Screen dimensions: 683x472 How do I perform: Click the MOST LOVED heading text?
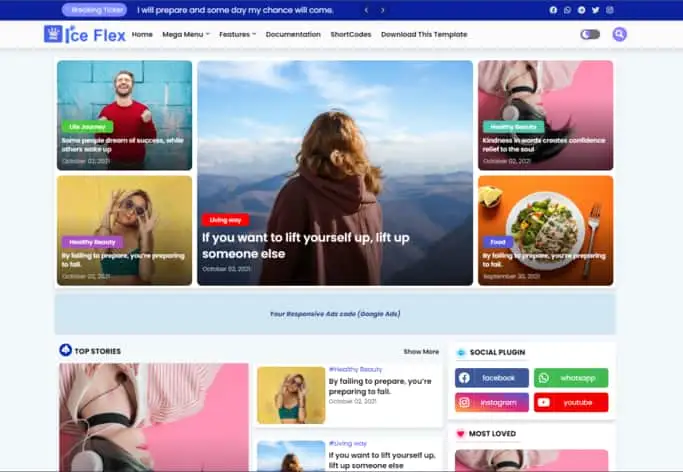[x=492, y=434]
